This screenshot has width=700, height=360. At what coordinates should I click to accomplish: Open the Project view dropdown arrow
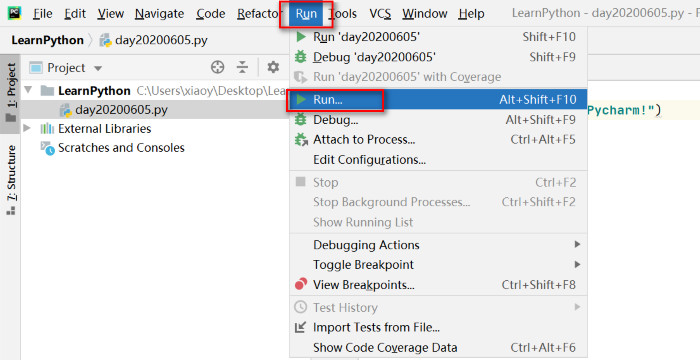click(98, 68)
